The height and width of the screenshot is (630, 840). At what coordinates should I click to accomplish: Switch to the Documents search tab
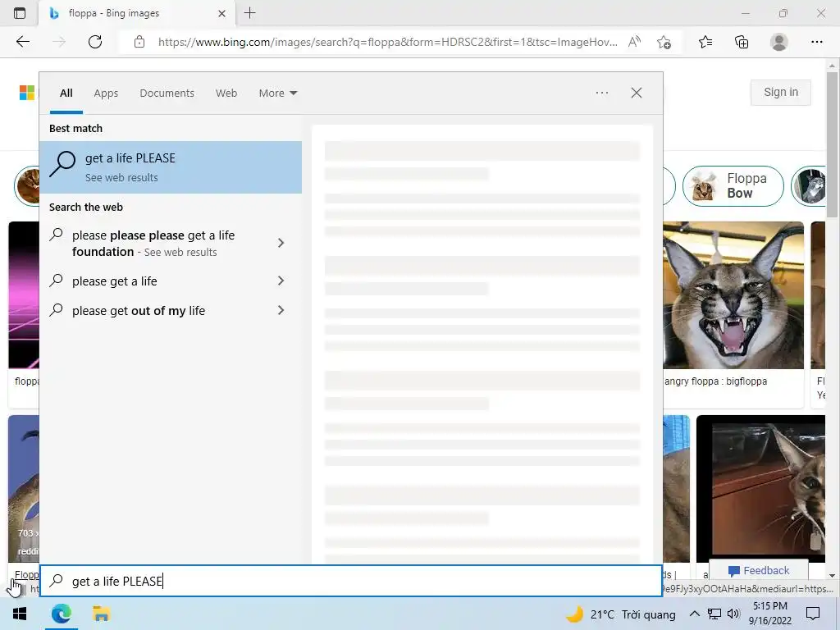point(167,94)
